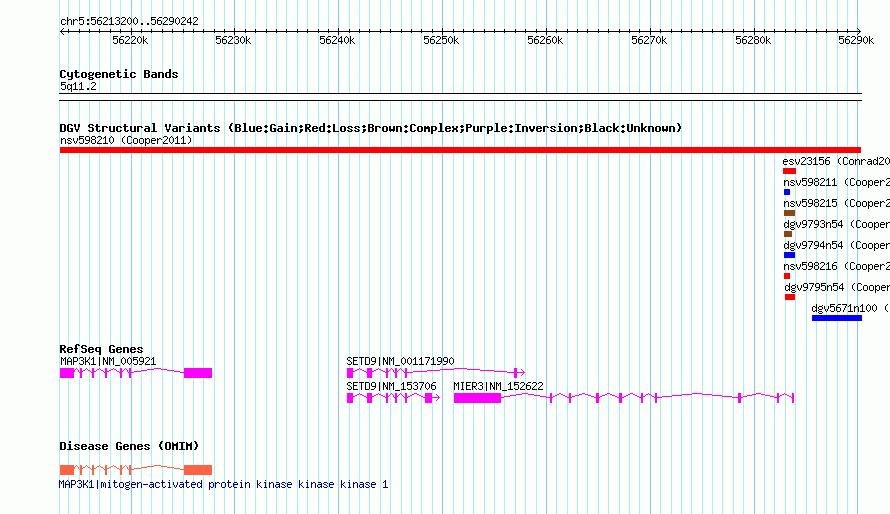Viewport: 890px width, 514px height.
Task: Click the esv23156 red loss bar
Action: coord(789,171)
